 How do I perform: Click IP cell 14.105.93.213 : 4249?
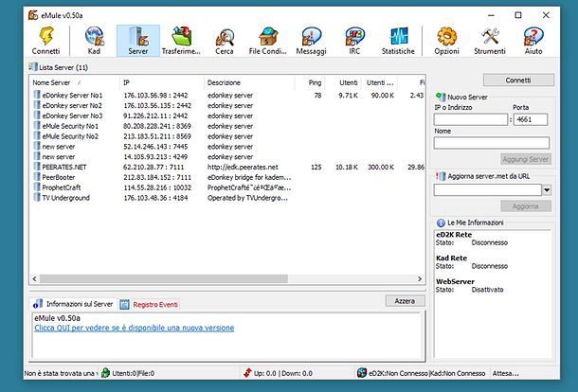pyautogui.click(x=155, y=156)
